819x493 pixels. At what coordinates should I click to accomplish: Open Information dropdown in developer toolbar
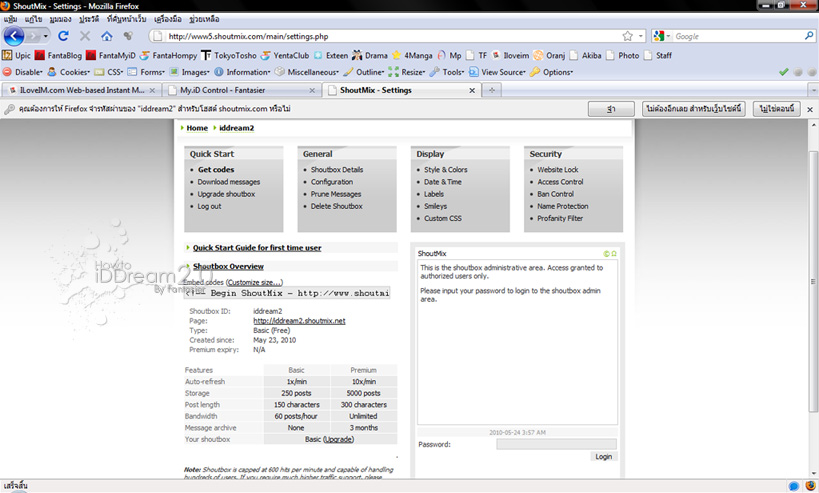[x=242, y=72]
